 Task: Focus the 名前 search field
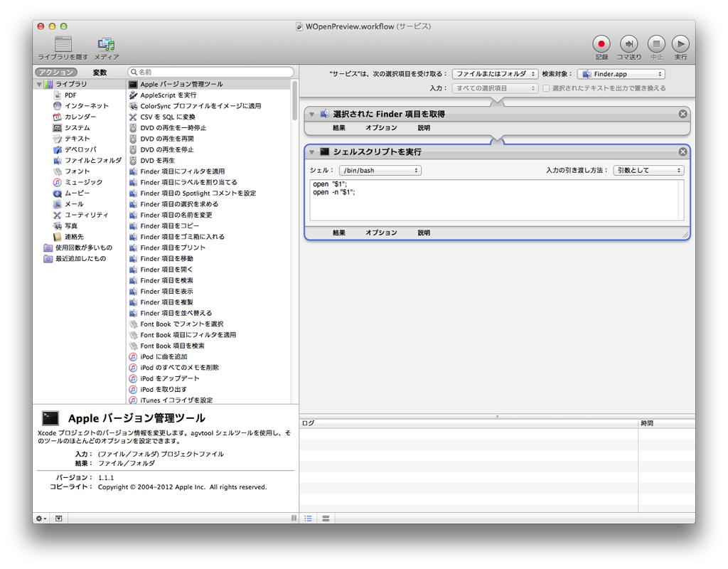click(x=211, y=72)
